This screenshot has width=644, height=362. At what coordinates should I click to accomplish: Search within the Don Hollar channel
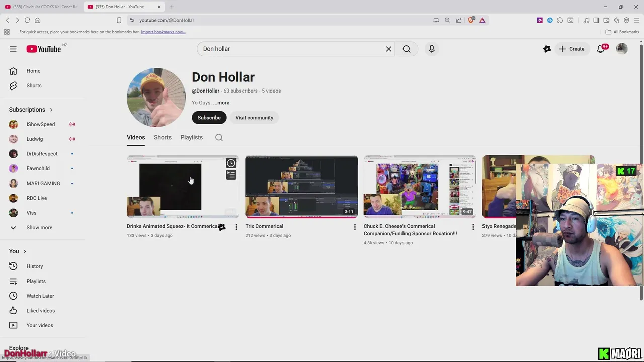click(x=219, y=137)
